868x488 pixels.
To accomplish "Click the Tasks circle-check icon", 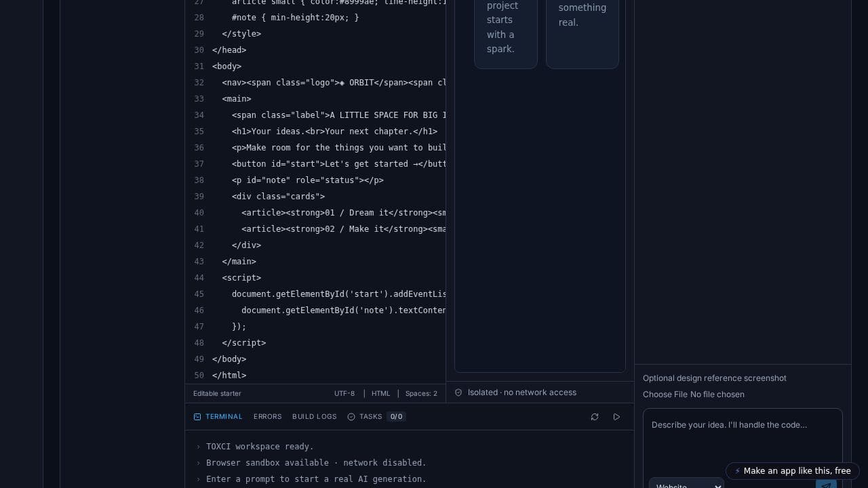I will pyautogui.click(x=351, y=417).
